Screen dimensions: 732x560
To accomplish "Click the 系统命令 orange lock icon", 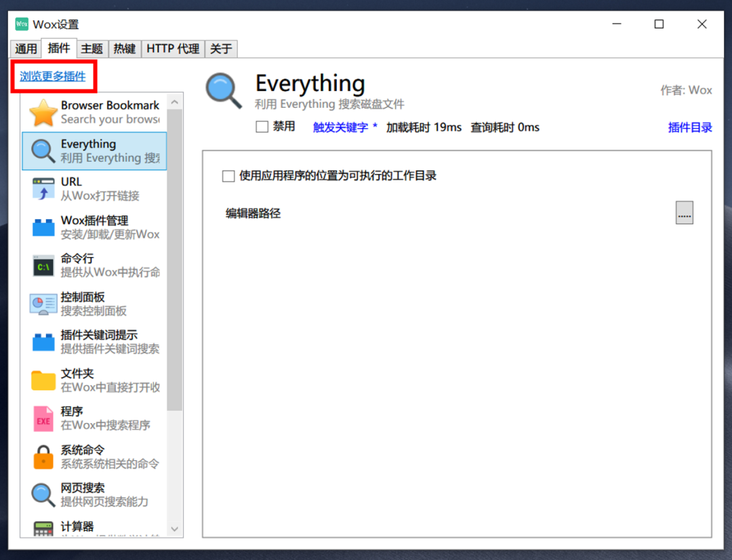I will (43, 457).
